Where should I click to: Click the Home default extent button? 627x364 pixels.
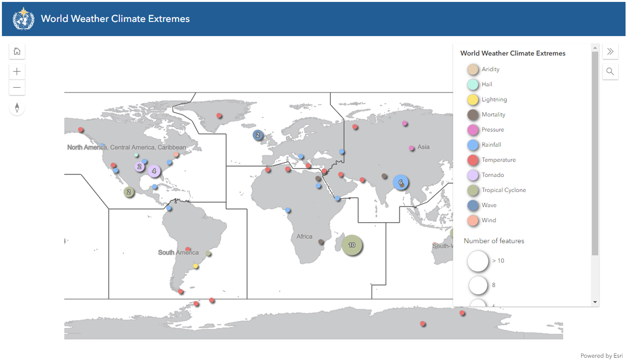[17, 52]
